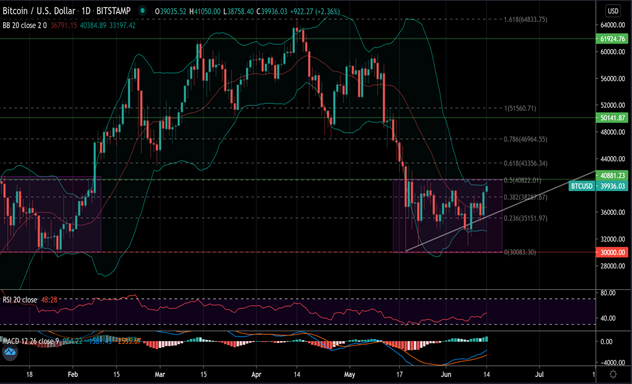Open the USD currency selector
The width and height of the screenshot is (632, 384).
pos(613,11)
